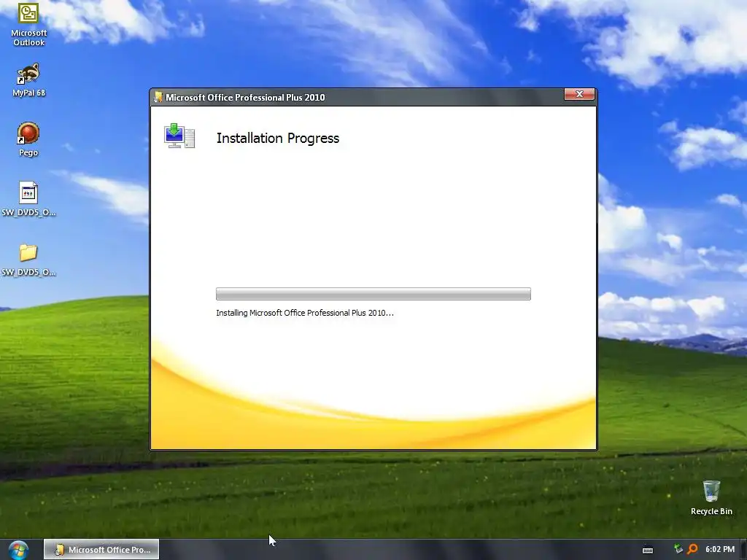The image size is (747, 560).
Task: Click the Show desktop strip beside the clock
Action: pyautogui.click(x=743, y=550)
